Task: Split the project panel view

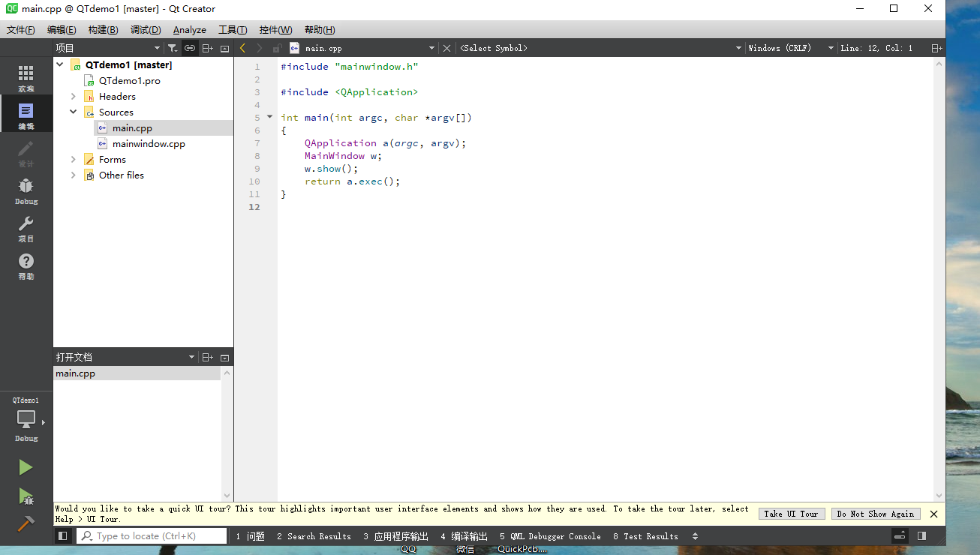Action: tap(208, 48)
